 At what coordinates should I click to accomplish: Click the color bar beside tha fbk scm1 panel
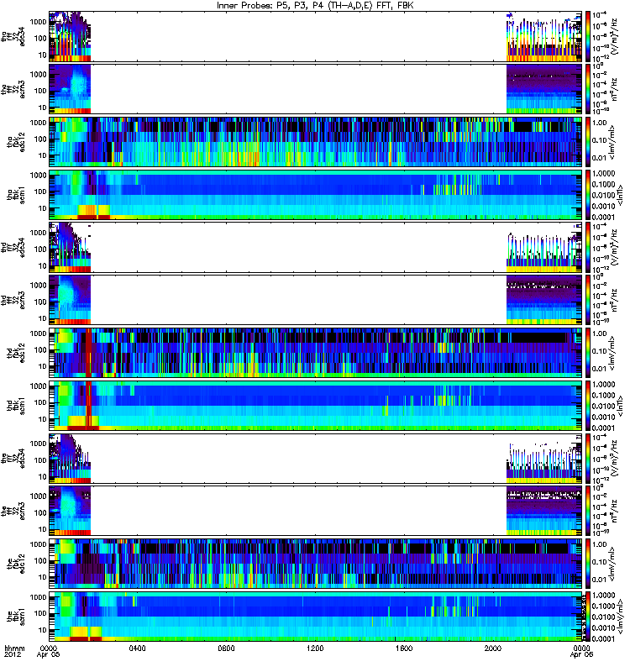(x=588, y=195)
